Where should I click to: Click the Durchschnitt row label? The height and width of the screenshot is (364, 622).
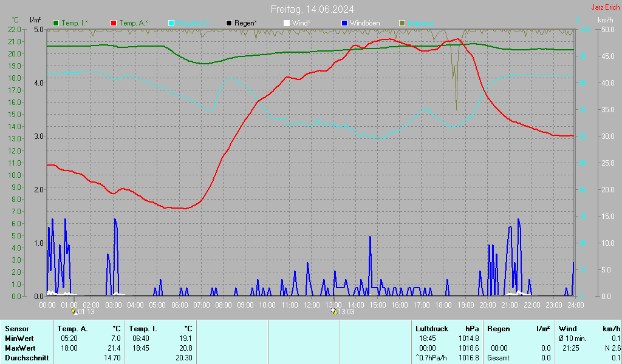click(26, 357)
